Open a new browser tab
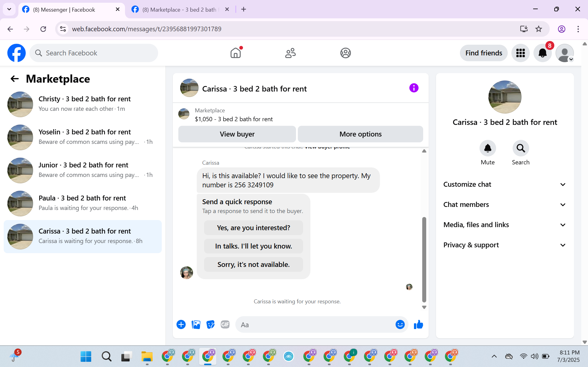The image size is (588, 367). 244,9
